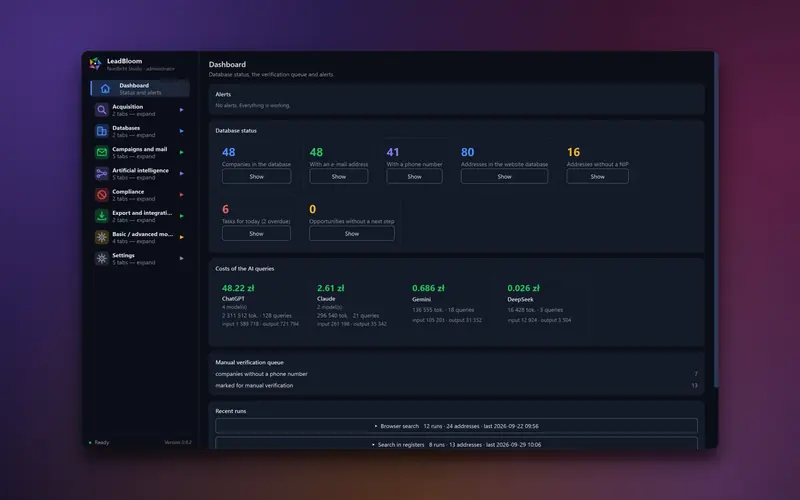Select the Acquisition magnifier icon
This screenshot has height=500, width=800.
pyautogui.click(x=102, y=110)
